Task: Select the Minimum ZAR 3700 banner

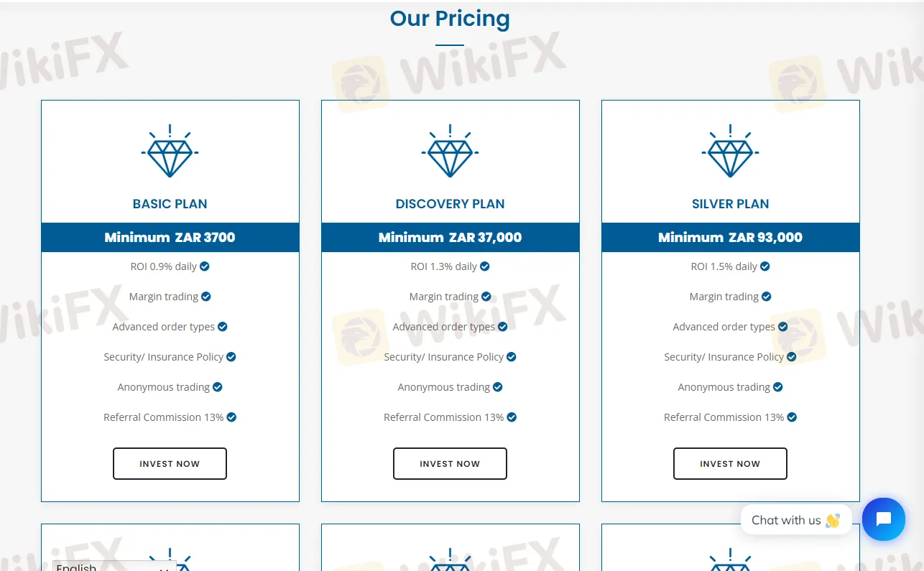Action: click(170, 237)
